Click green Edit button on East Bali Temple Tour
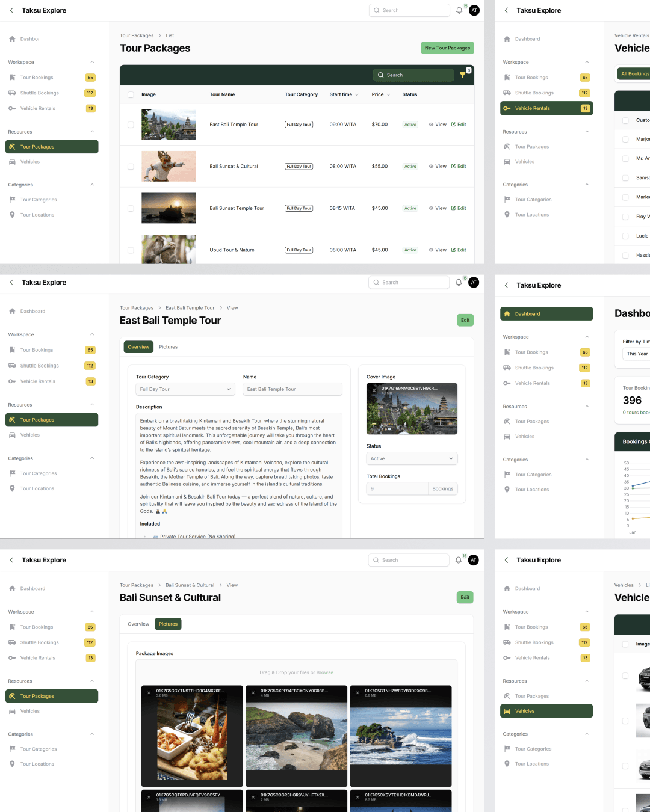The width and height of the screenshot is (650, 812). click(x=465, y=320)
